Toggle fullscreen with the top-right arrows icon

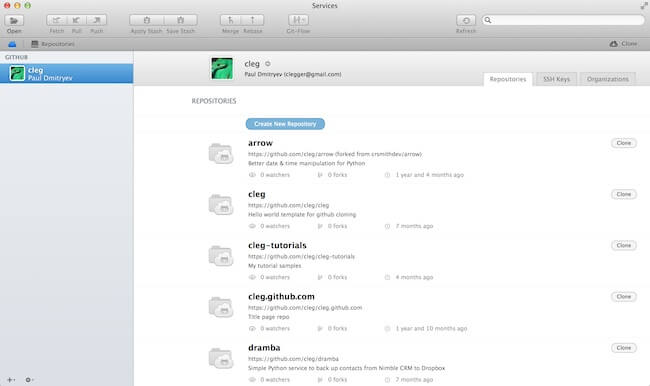coord(644,6)
